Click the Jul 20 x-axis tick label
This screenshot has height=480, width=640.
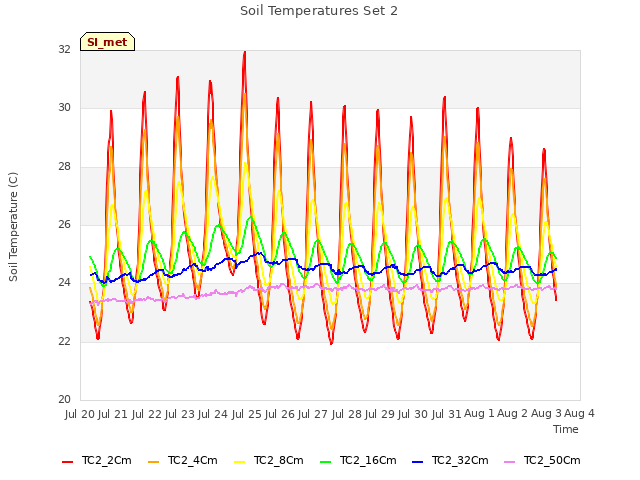coord(80,414)
